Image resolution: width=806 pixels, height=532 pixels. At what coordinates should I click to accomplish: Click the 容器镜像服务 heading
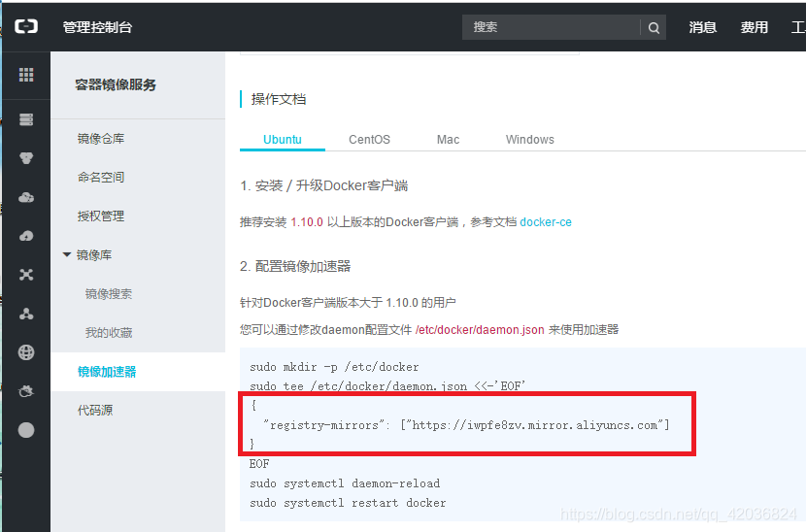click(x=116, y=84)
